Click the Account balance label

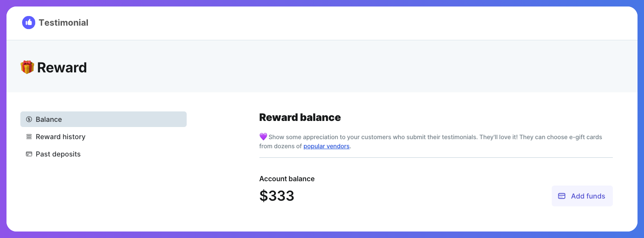287,179
